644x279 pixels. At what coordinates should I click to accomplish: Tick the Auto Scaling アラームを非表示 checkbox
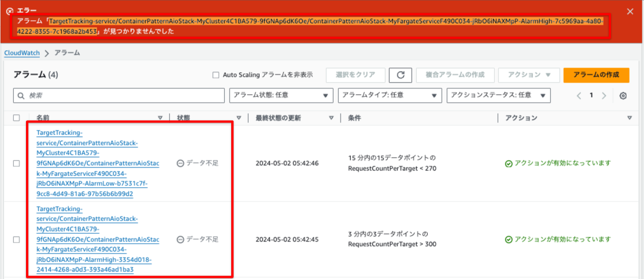click(216, 75)
